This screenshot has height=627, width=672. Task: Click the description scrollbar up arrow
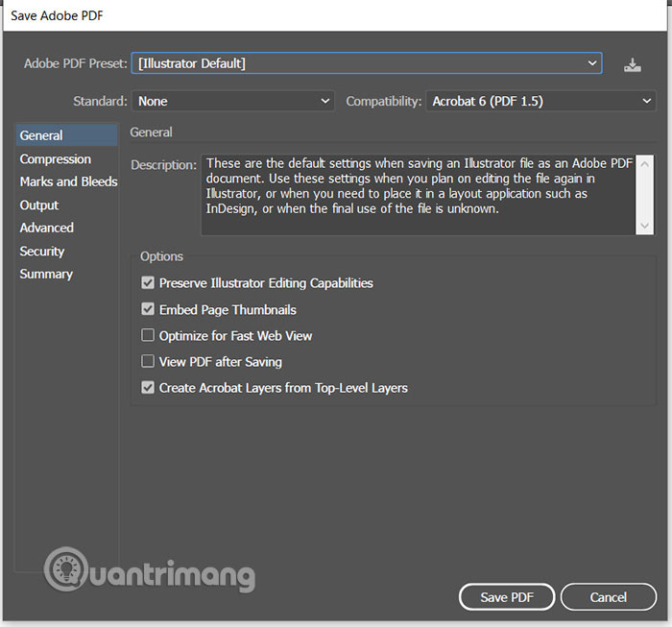coord(644,164)
